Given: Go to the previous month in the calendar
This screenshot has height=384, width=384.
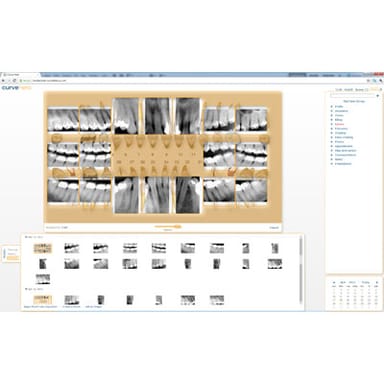Looking at the screenshot, I should tap(334, 282).
